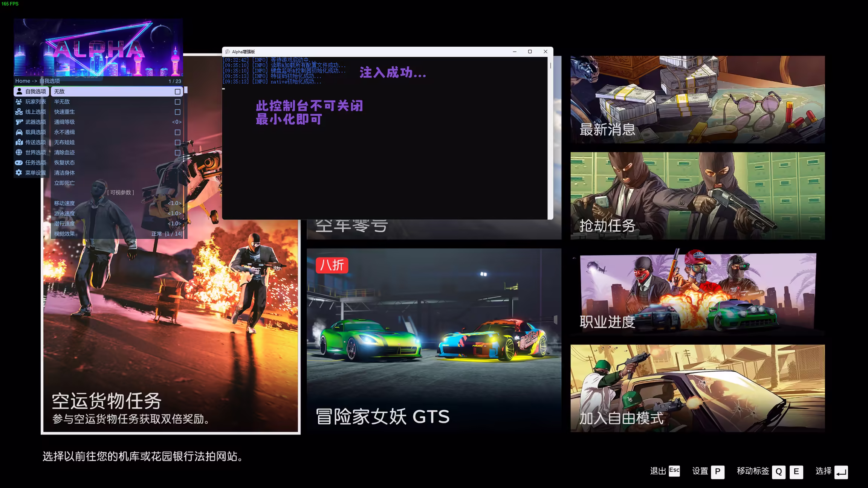This screenshot has width=868, height=488.
Task: Open the 载具选项 car icon
Action: pyautogui.click(x=19, y=132)
